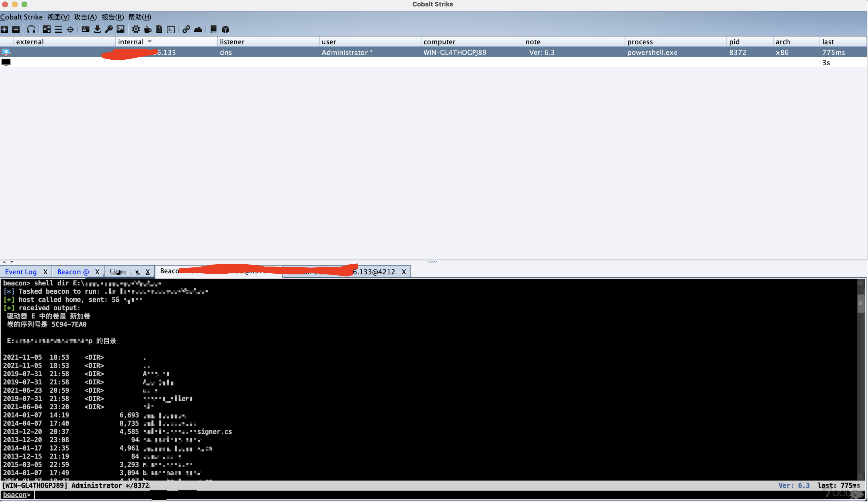Screen dimensions: 868x502
Task: Select the black monitor icon in second row
Action: tap(6, 62)
